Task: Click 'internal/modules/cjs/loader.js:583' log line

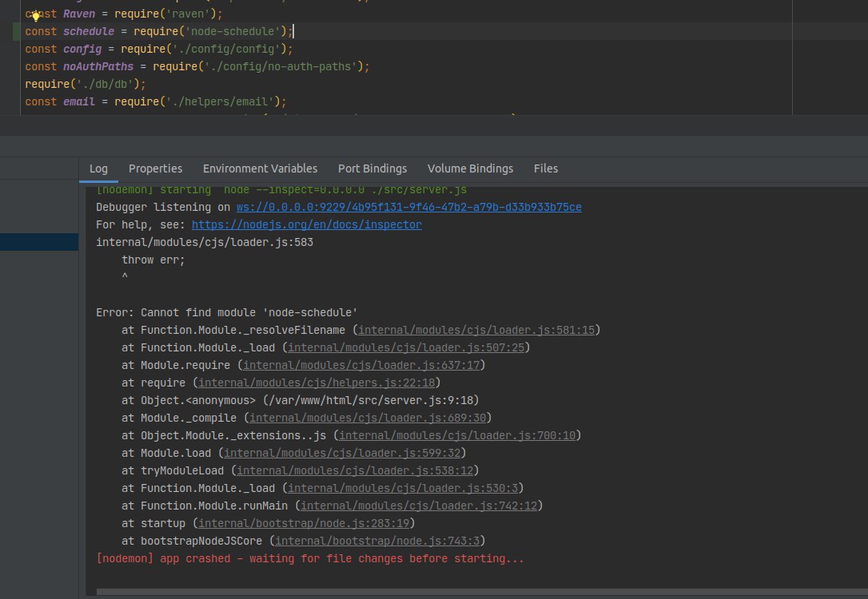Action: 205,242
